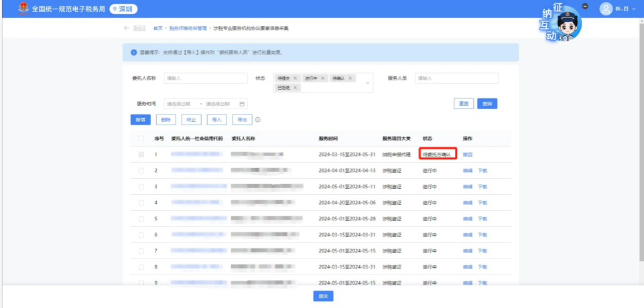Click 编辑 in row 6
Viewport: 644px width, 308px height.
tap(467, 234)
